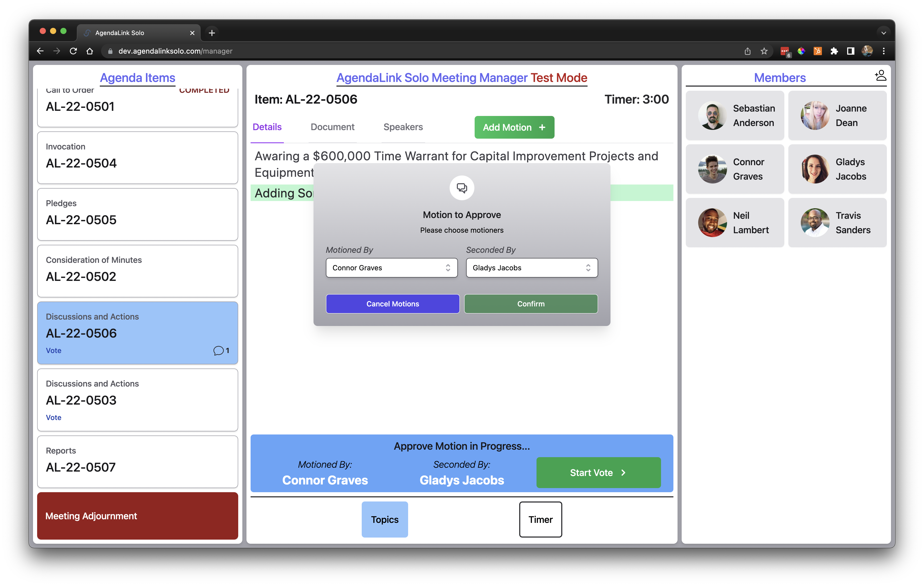Image resolution: width=924 pixels, height=586 pixels.
Task: Switch to the Document tab
Action: pyautogui.click(x=332, y=127)
